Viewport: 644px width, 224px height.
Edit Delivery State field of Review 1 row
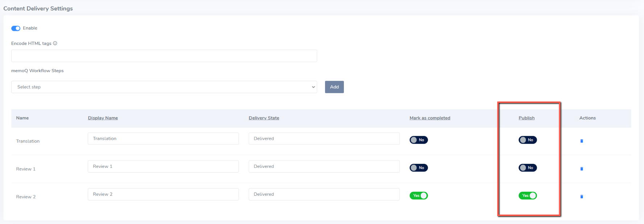[x=324, y=166]
